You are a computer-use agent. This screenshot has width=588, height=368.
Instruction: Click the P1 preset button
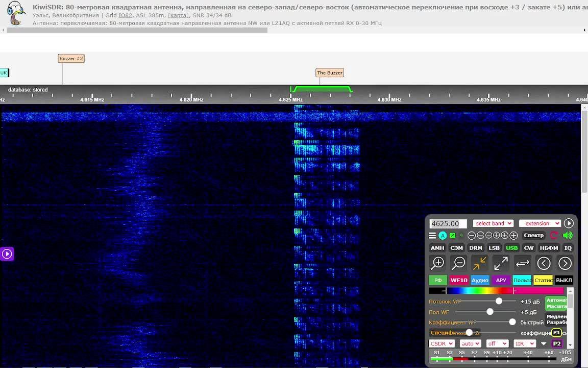(556, 333)
